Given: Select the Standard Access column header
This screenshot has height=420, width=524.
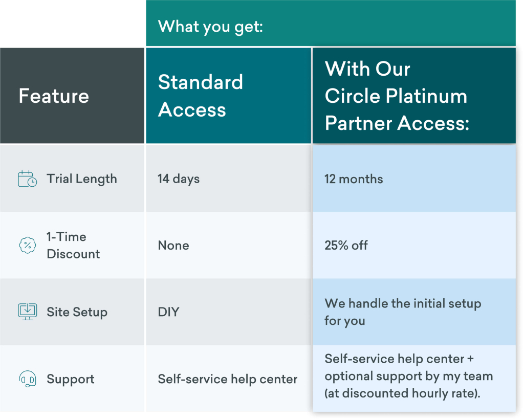Looking at the screenshot, I should tap(200, 96).
